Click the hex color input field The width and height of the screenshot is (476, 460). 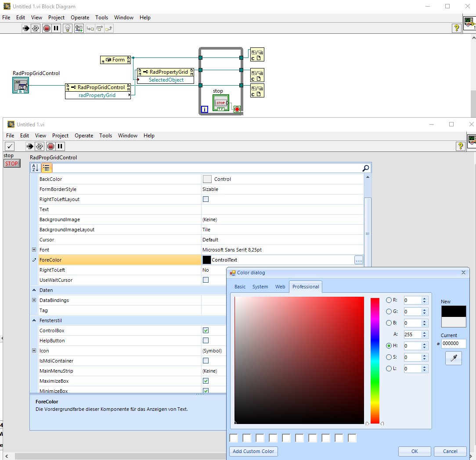point(453,344)
